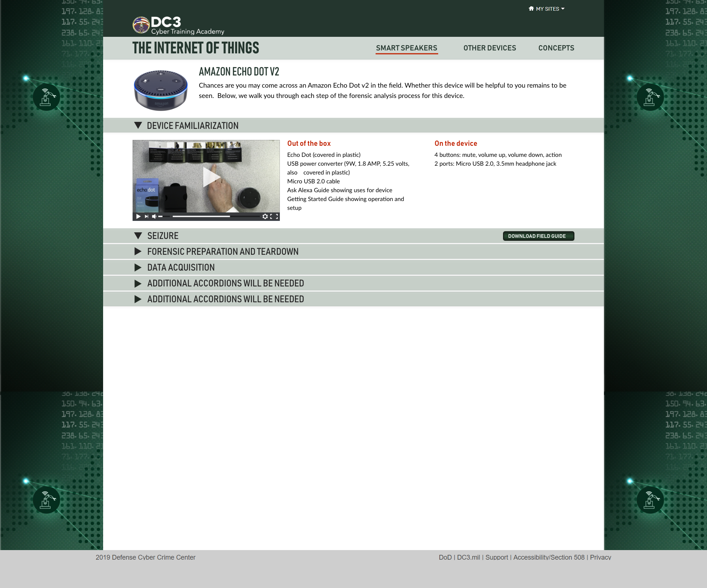This screenshot has height=588, width=707.
Task: Click the '2 ports: Micro USB 2.0' line
Action: tap(495, 164)
